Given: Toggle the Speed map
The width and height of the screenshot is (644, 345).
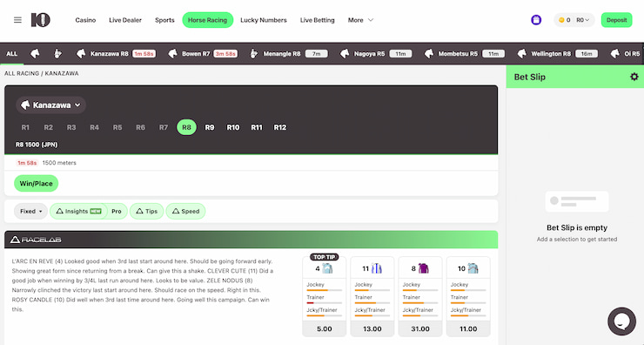Looking at the screenshot, I should tap(185, 211).
